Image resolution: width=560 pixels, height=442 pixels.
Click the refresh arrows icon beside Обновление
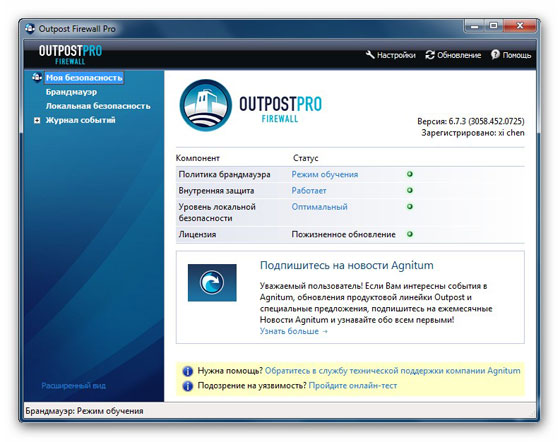coord(430,55)
